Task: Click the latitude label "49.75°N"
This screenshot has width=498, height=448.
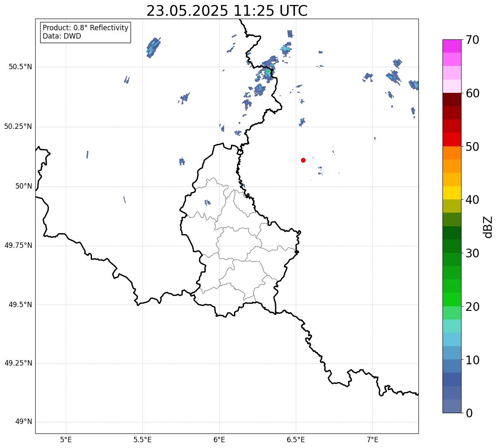Action: pyautogui.click(x=18, y=245)
